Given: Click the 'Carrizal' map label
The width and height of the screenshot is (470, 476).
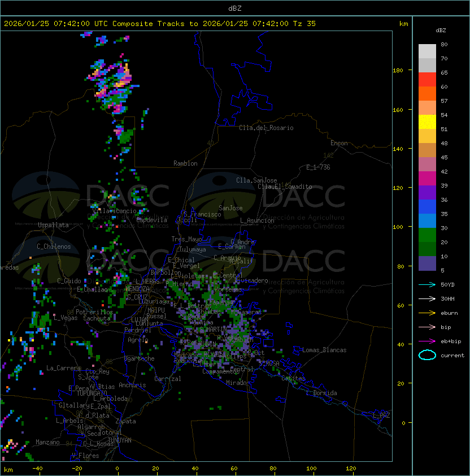Looking at the screenshot, I should 168,379.
